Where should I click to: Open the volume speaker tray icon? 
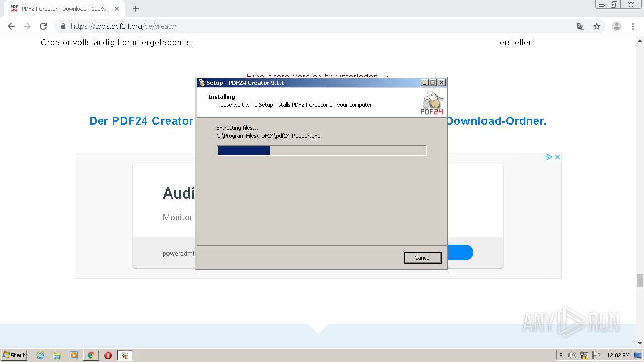(572, 355)
